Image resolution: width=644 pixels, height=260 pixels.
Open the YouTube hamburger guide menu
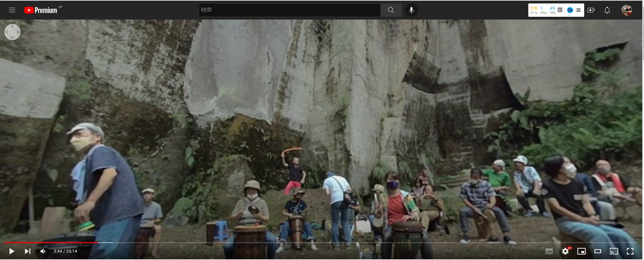point(12,10)
